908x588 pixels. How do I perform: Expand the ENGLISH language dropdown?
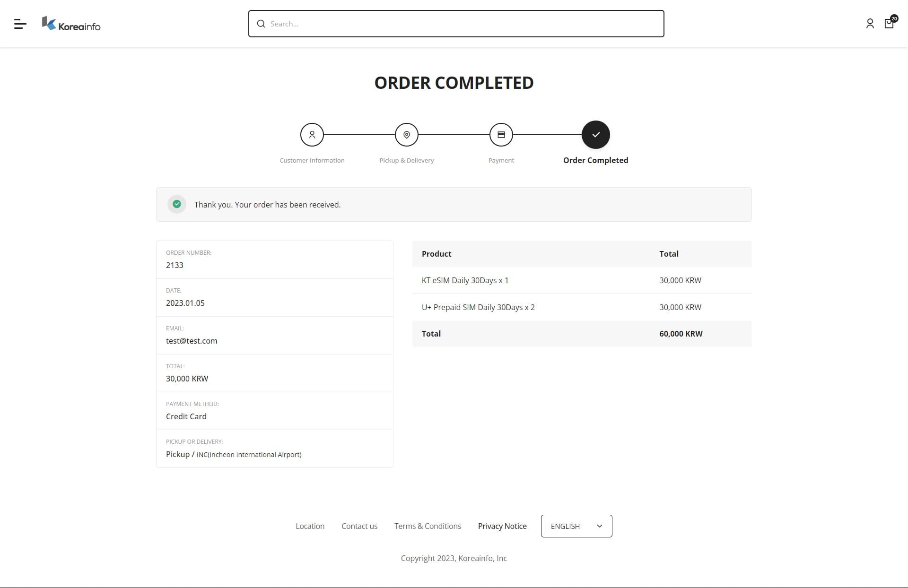576,526
